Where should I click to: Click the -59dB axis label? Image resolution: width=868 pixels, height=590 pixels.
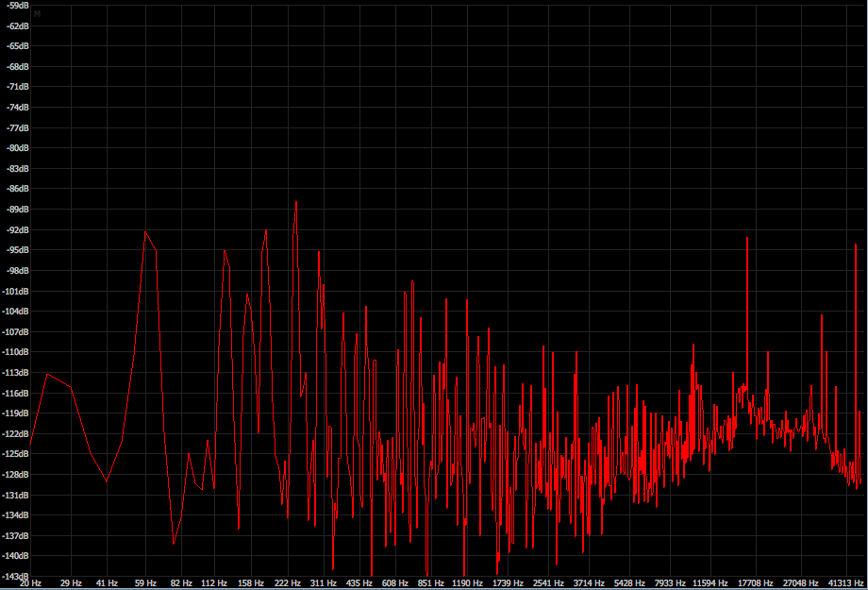[17, 6]
